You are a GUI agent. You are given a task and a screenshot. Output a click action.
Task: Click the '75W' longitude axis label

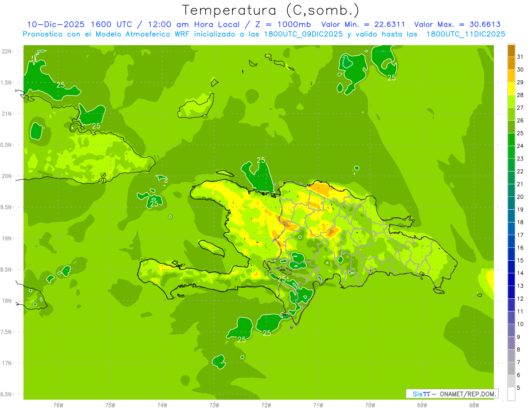[110, 405]
